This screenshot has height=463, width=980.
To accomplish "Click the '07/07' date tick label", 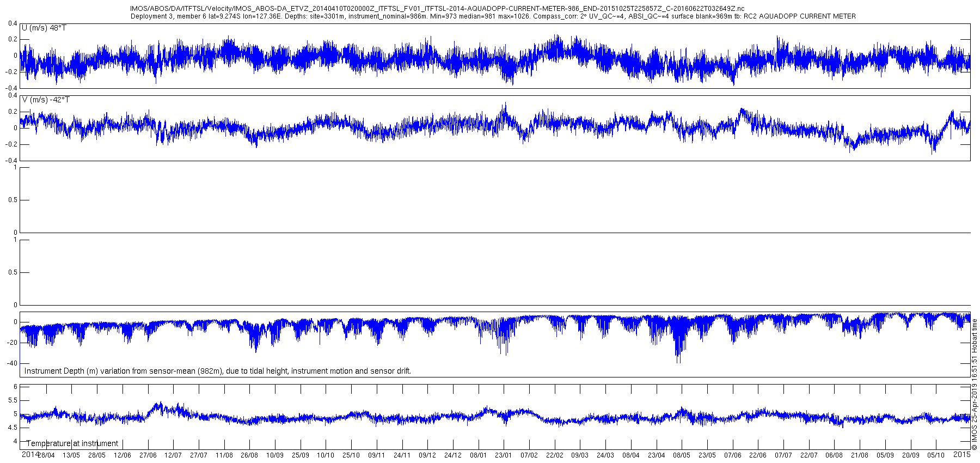I will [783, 455].
